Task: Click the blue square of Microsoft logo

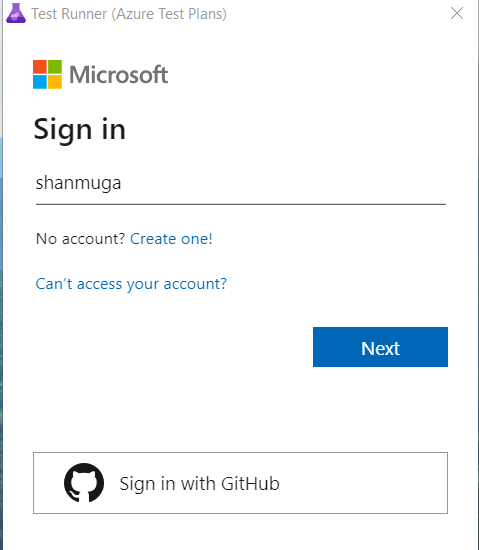Action: pyautogui.click(x=40, y=82)
